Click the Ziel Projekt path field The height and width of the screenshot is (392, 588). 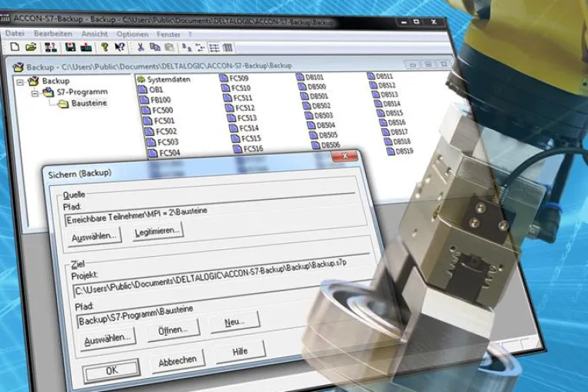[x=222, y=275]
